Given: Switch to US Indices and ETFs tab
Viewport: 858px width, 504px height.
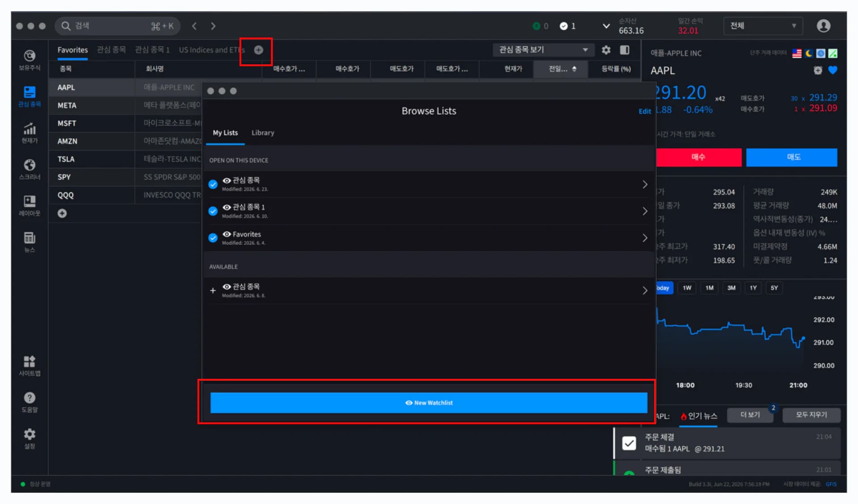Looking at the screenshot, I should pos(211,50).
